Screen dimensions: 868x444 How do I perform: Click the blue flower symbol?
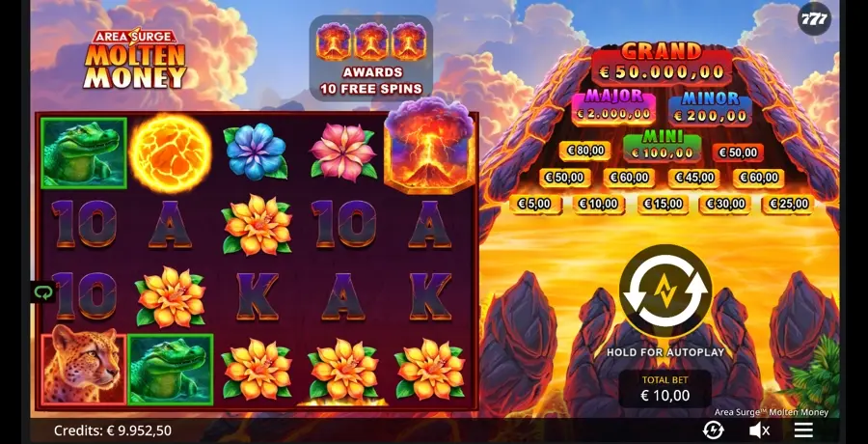256,152
